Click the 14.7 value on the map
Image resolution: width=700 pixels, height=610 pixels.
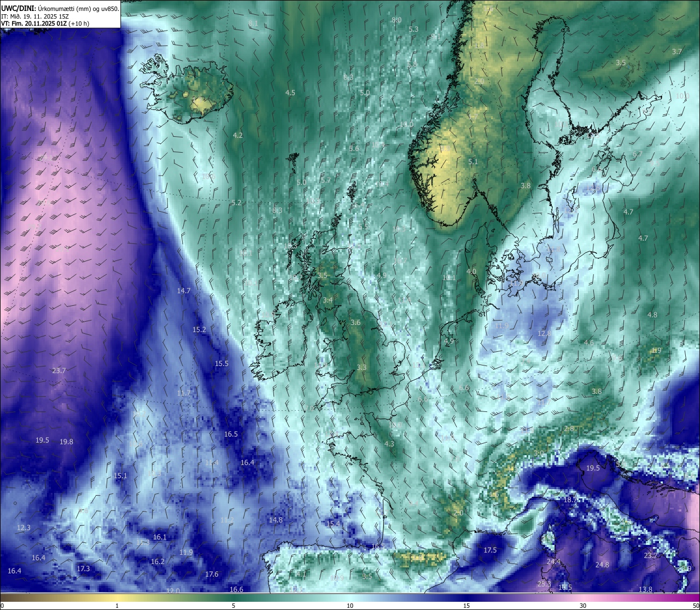point(184,291)
